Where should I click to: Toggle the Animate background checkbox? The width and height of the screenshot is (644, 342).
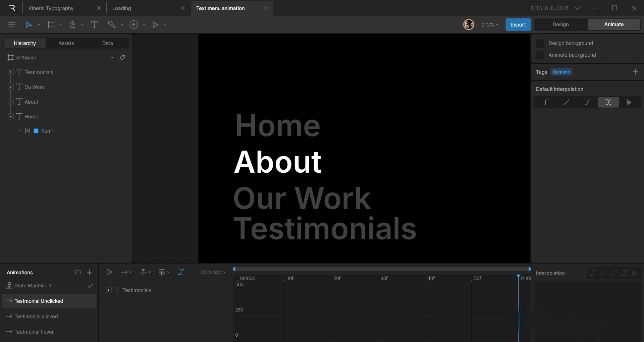click(540, 55)
